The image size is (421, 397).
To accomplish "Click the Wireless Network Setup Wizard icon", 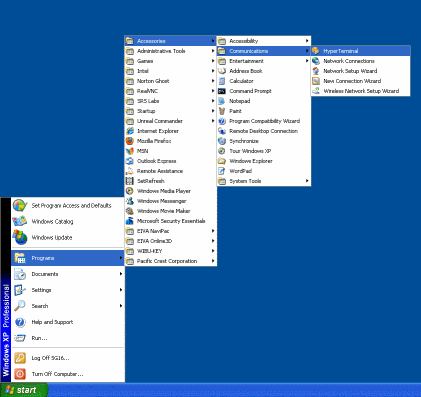I will (x=316, y=91).
